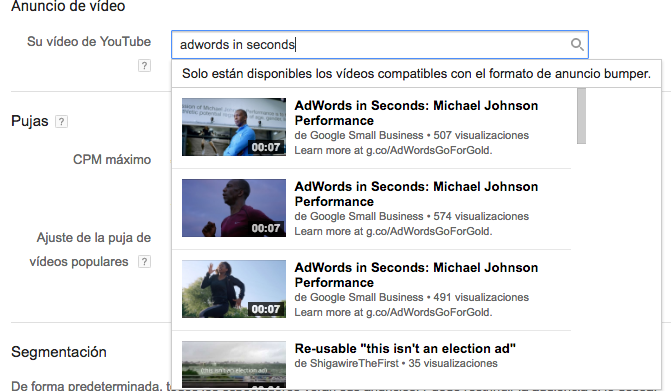
Task: Select third thumbnail of woman stretching outdoors
Action: (x=234, y=289)
